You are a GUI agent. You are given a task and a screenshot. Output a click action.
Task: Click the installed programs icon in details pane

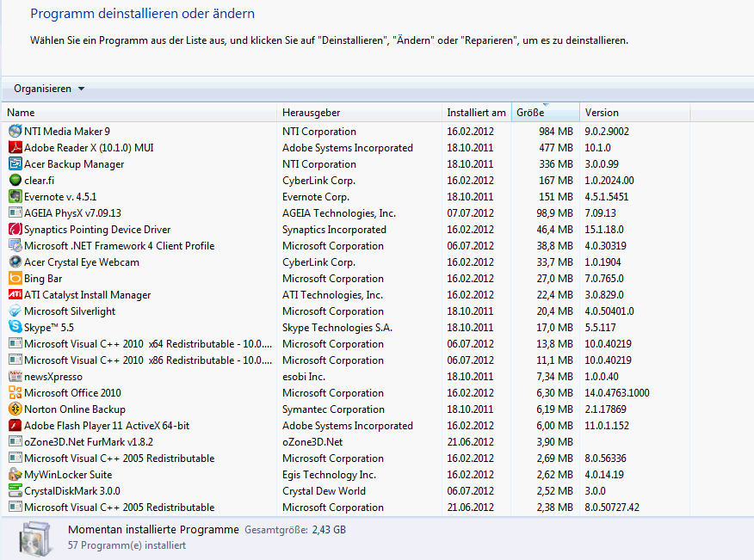[35, 538]
